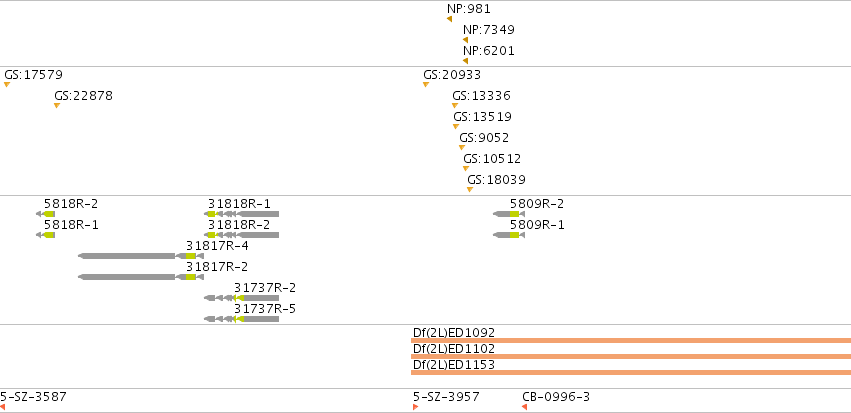Click the 31817R-2 label text
Screen dimensions: 851x413
click(217, 267)
